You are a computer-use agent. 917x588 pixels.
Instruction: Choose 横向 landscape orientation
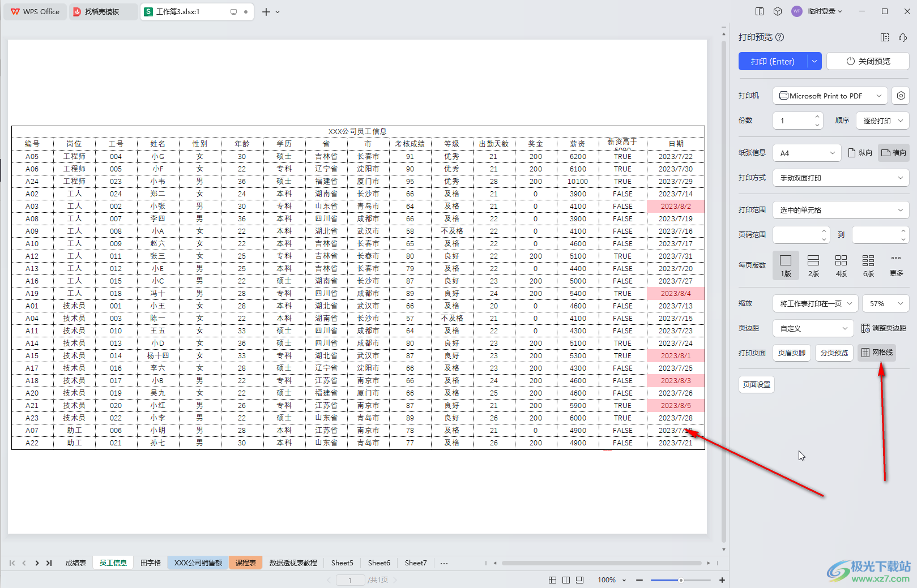point(894,153)
